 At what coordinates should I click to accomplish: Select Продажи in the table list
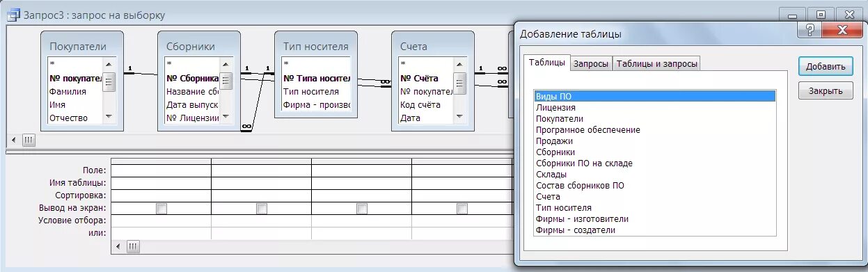point(654,141)
